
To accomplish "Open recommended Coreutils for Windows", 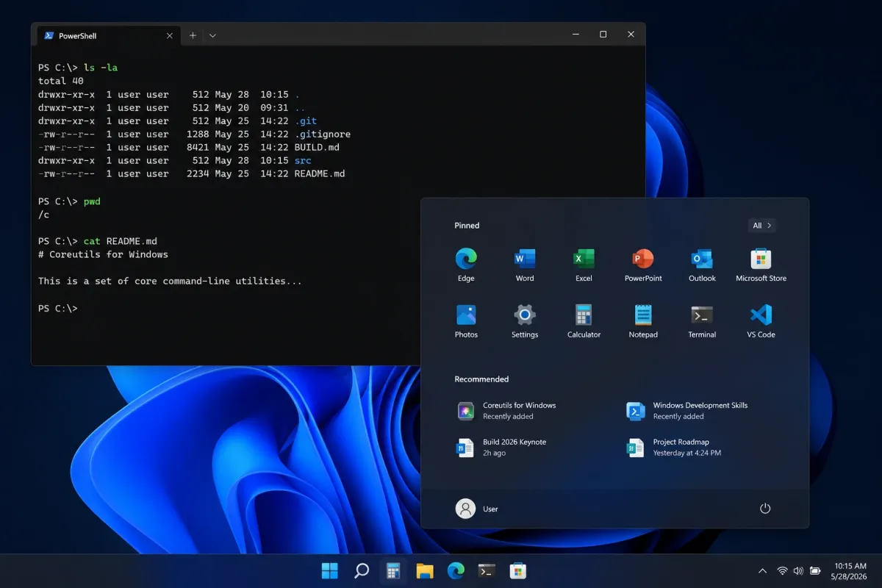I will (x=507, y=411).
